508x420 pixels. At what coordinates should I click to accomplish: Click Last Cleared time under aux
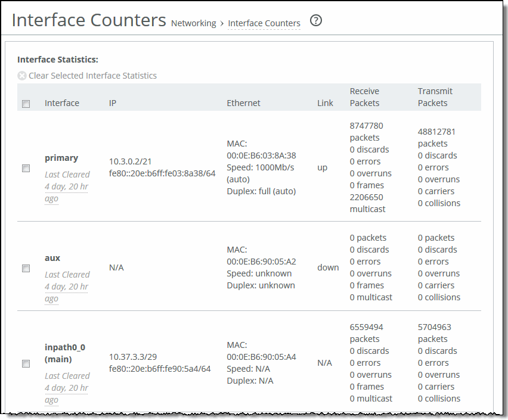coord(67,287)
